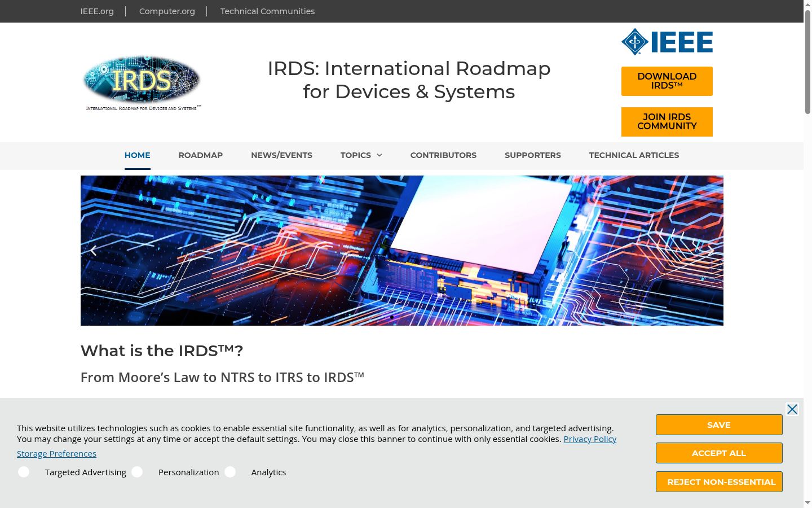Select the Home navigation tab
This screenshot has height=508, width=812.
pos(138,155)
